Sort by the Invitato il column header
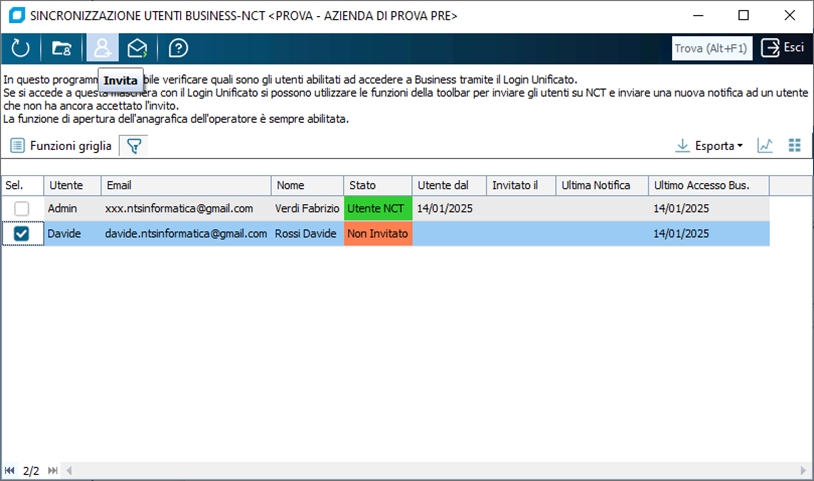814x481 pixels. coord(521,185)
